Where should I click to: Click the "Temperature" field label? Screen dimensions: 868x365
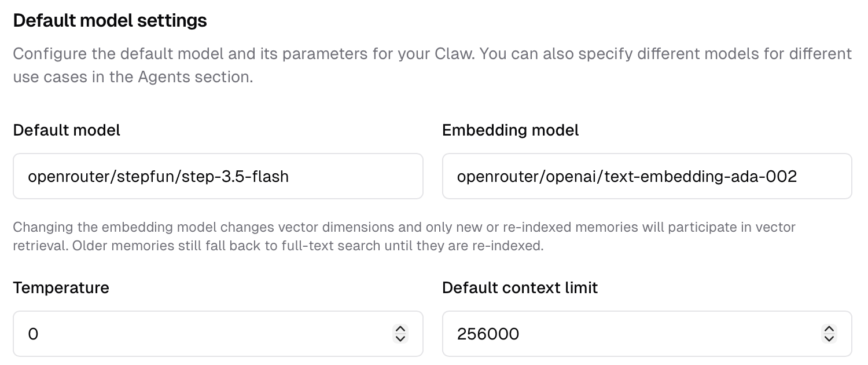(x=61, y=288)
